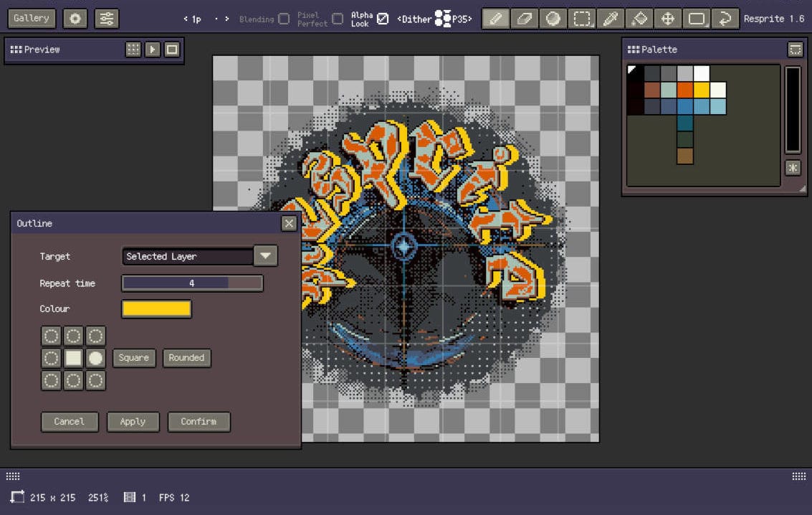Viewport: 812px width, 515px height.
Task: Open the yellow outline Colour swatch
Action: click(156, 309)
